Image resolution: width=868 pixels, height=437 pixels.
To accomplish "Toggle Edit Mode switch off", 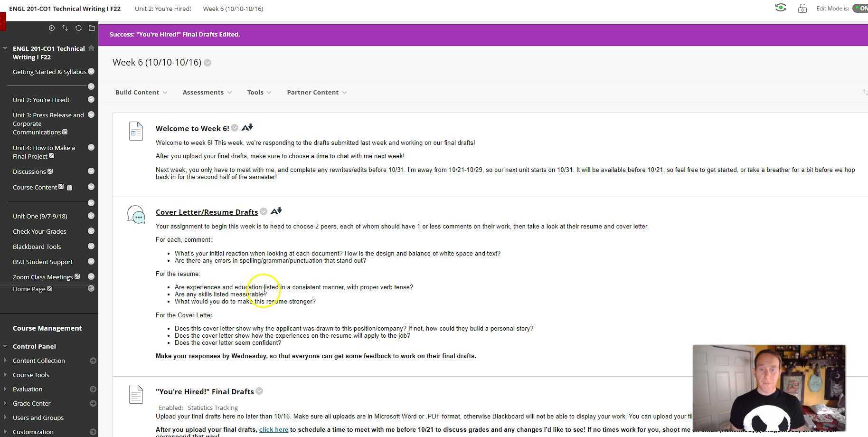I will (860, 8).
